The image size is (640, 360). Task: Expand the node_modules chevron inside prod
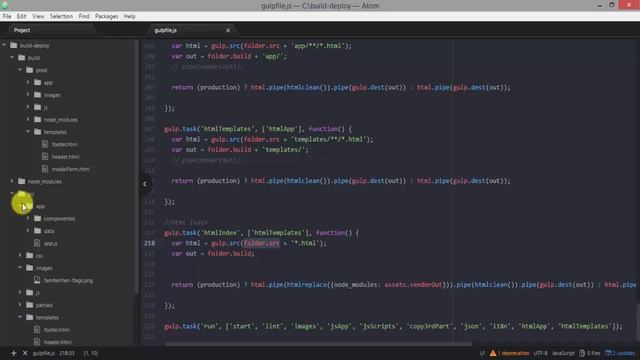pos(28,120)
